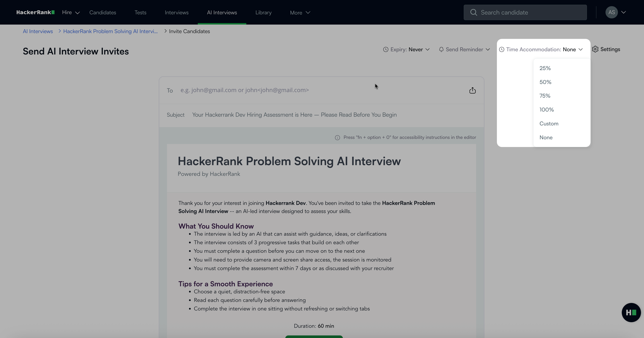Click the search magnifier icon
This screenshot has width=644, height=338.
click(x=474, y=12)
